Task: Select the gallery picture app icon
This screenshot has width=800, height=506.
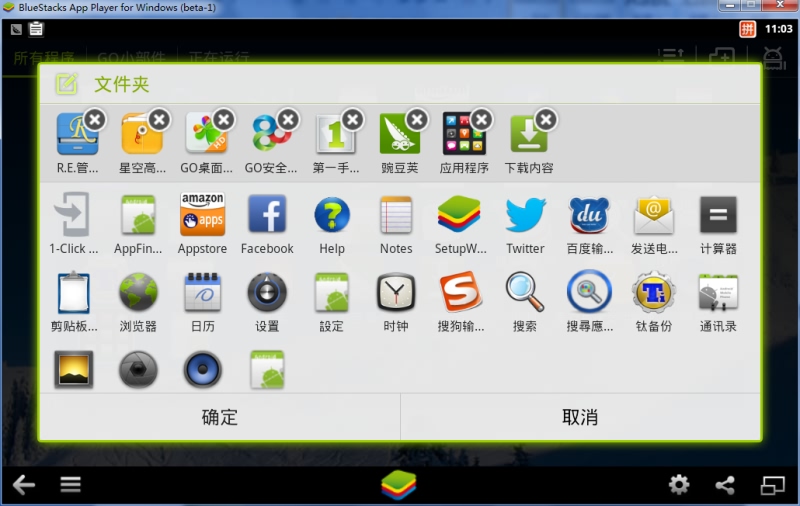Action: [73, 370]
